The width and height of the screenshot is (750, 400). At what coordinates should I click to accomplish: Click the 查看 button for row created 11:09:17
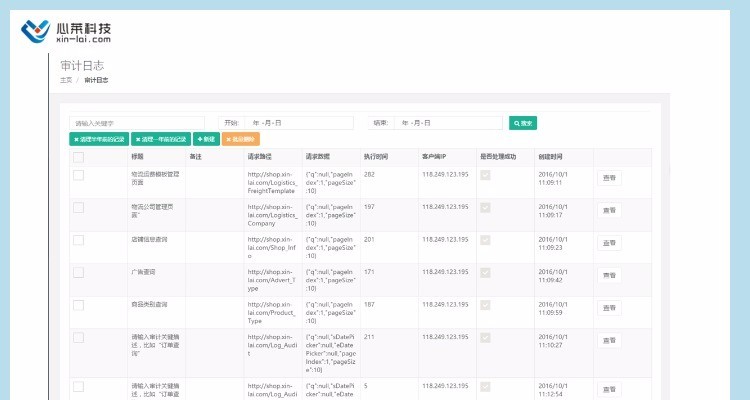[609, 211]
